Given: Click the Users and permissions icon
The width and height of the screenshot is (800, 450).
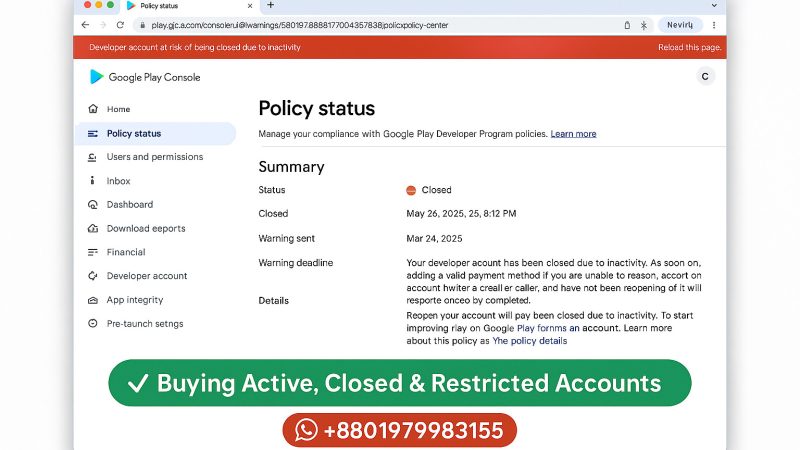Looking at the screenshot, I should 92,157.
